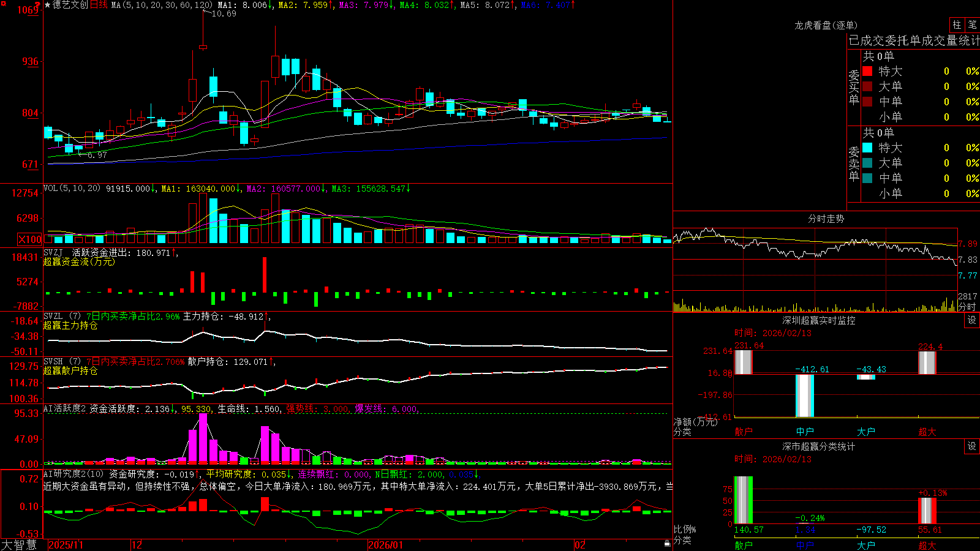This screenshot has height=551, width=980.
Task: Click the cyan 特大 sell order swatch
Action: 867,148
